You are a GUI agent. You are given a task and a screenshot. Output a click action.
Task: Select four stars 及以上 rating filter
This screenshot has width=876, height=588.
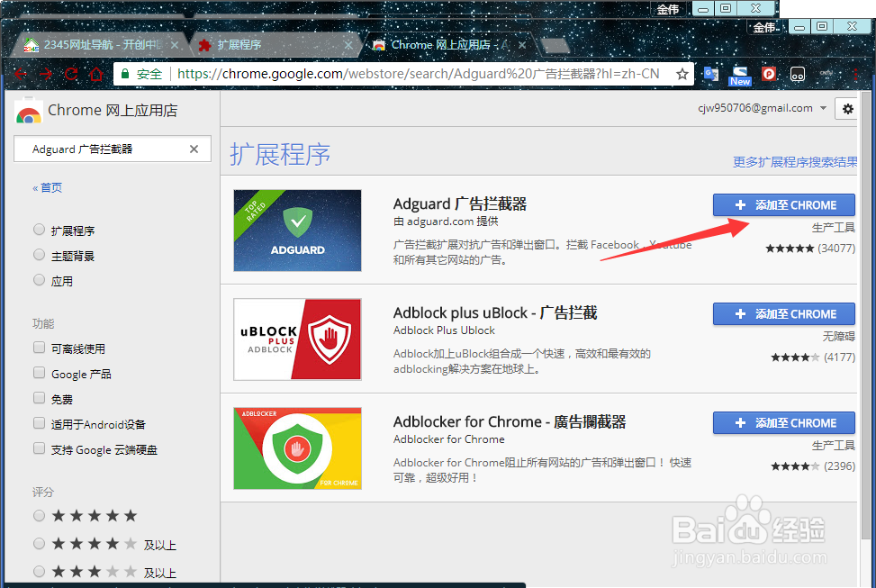tap(39, 543)
